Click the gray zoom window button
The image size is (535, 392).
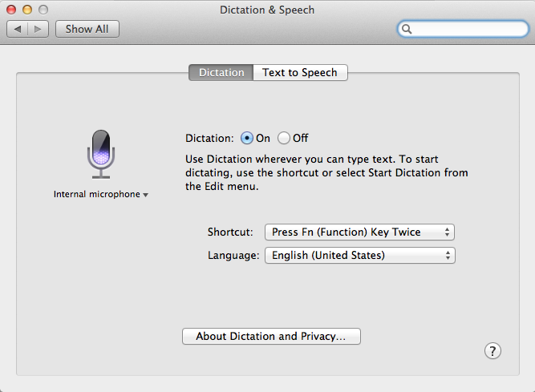coord(43,10)
